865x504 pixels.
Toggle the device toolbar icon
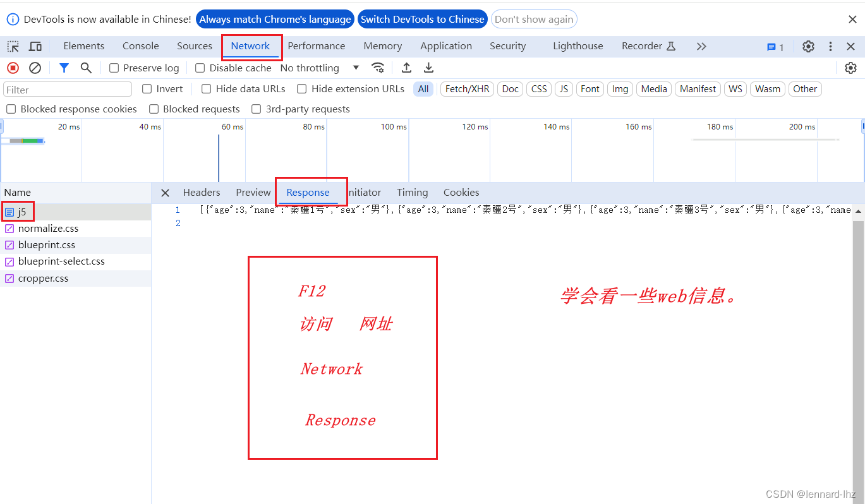[x=35, y=46]
